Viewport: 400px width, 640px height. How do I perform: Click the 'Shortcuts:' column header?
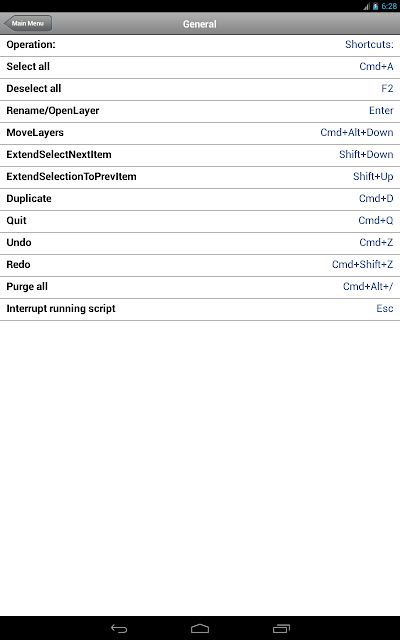369,44
